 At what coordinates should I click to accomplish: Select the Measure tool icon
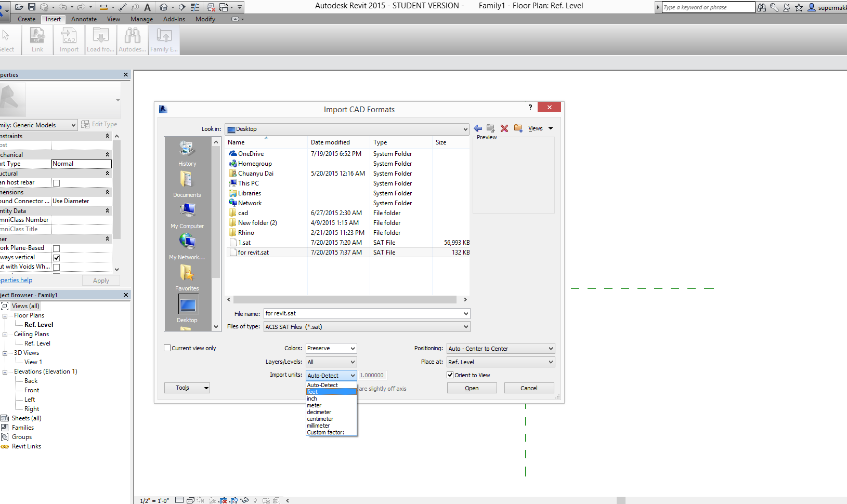point(103,7)
